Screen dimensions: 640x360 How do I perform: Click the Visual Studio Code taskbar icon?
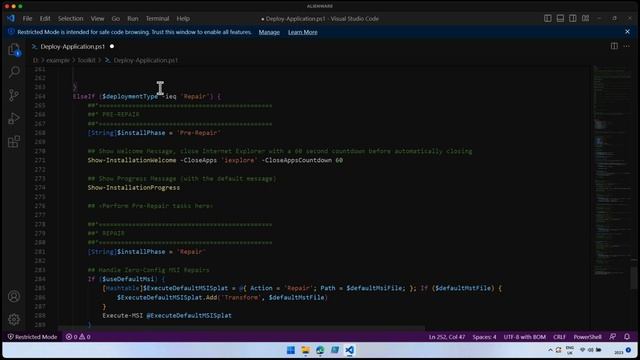[x=349, y=350]
